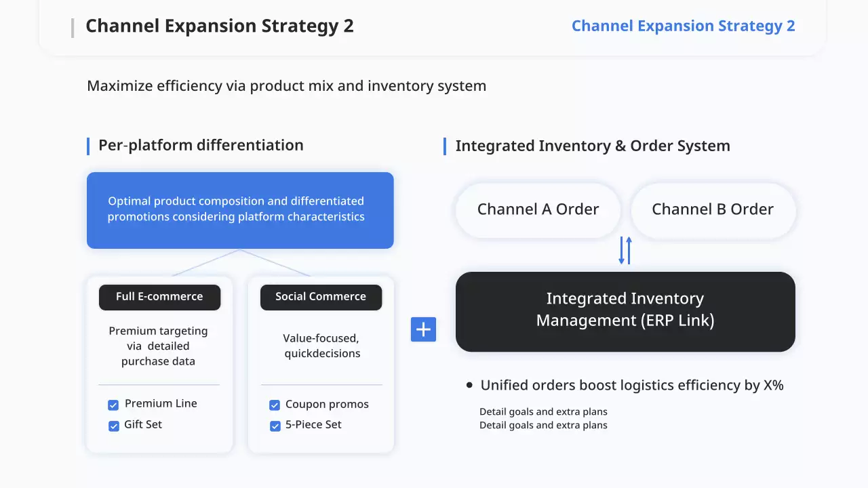
Task: Select the Social Commerce label
Action: [x=321, y=297]
